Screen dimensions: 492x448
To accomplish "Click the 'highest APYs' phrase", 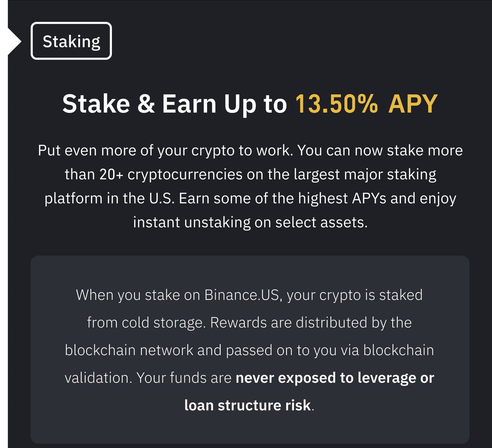I will 342,199.
